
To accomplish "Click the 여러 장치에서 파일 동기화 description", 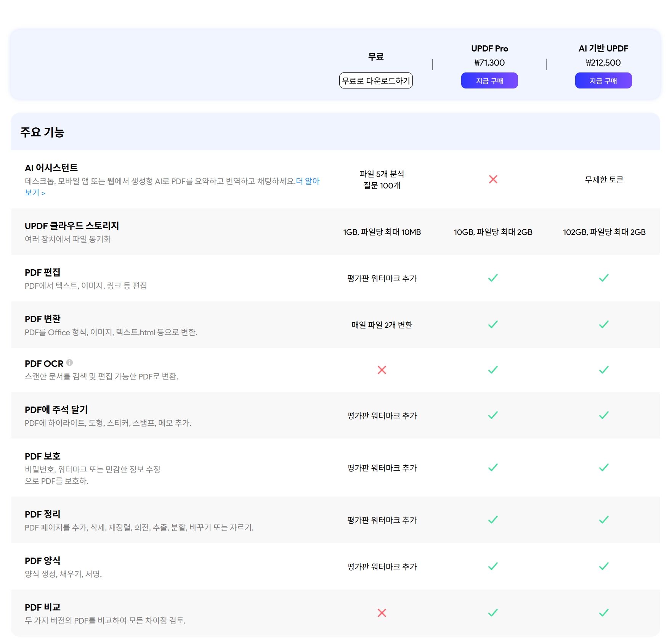I will (67, 239).
